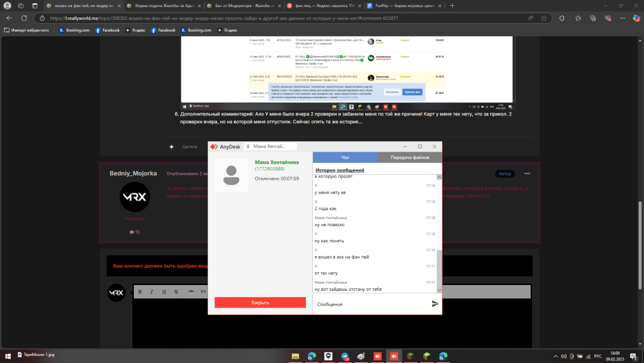Open the Edge Settings and more menu

622,18
